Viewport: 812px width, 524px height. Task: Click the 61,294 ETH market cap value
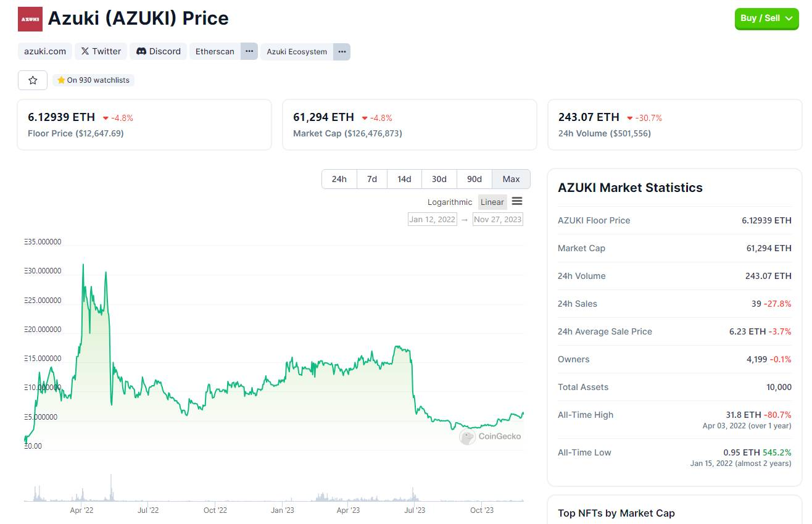click(x=324, y=117)
